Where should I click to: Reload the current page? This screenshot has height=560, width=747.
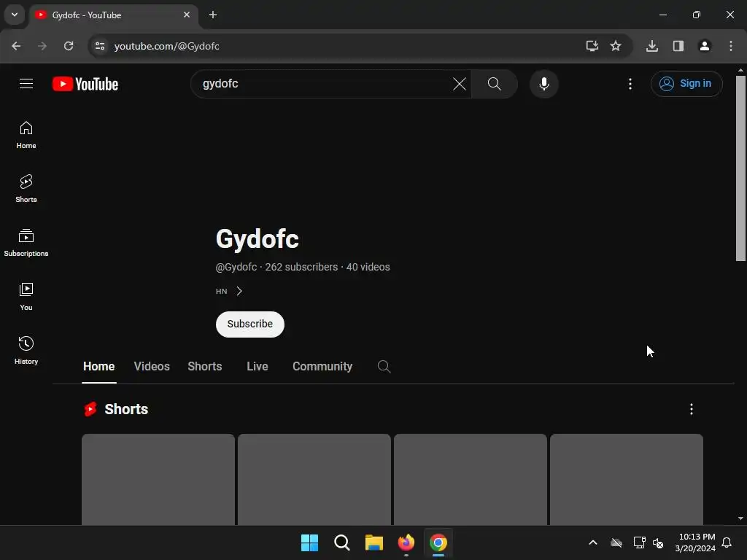(69, 46)
